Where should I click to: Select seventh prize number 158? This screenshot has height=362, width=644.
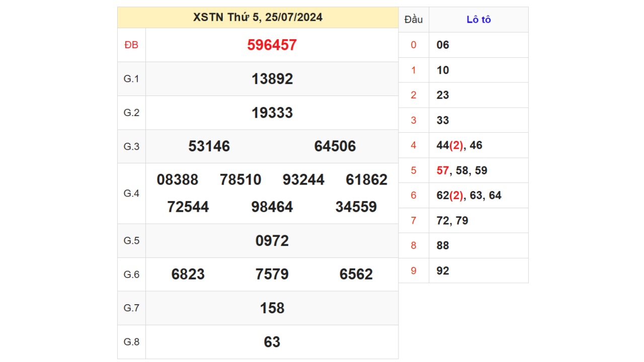click(272, 308)
